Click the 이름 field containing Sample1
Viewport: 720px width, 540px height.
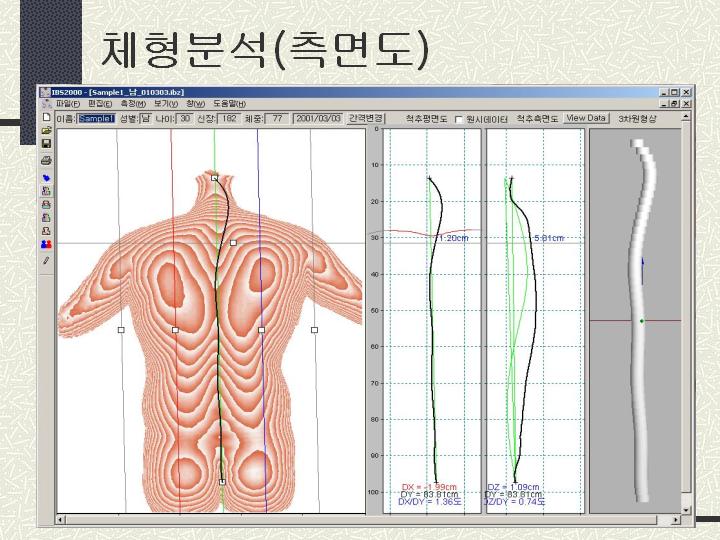(x=96, y=118)
